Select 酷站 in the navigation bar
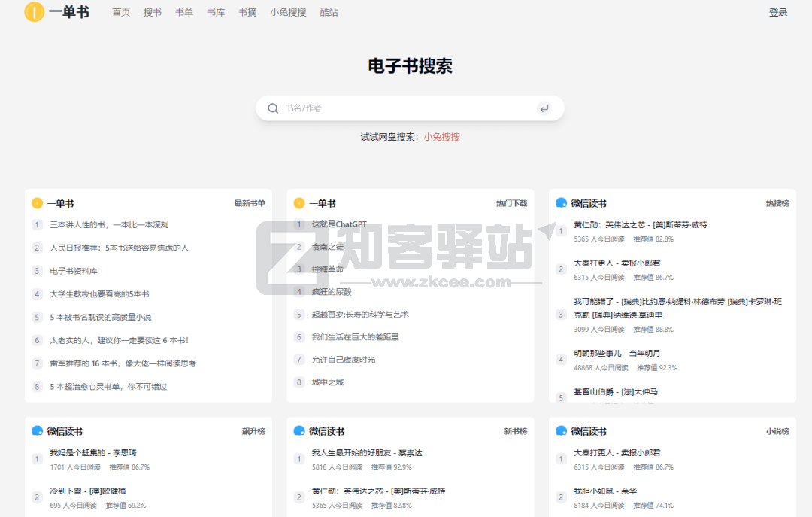The width and height of the screenshot is (812, 517). [329, 12]
